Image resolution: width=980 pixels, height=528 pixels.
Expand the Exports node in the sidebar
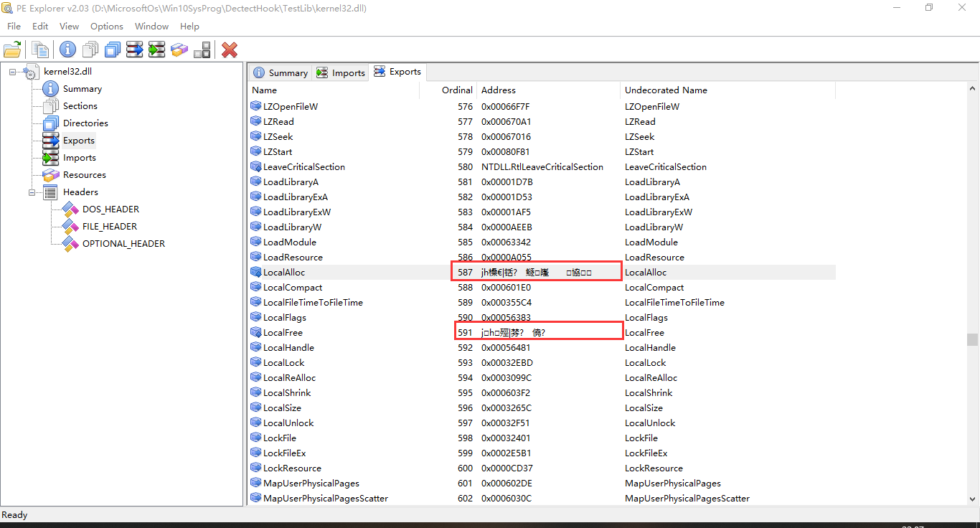[x=78, y=140]
